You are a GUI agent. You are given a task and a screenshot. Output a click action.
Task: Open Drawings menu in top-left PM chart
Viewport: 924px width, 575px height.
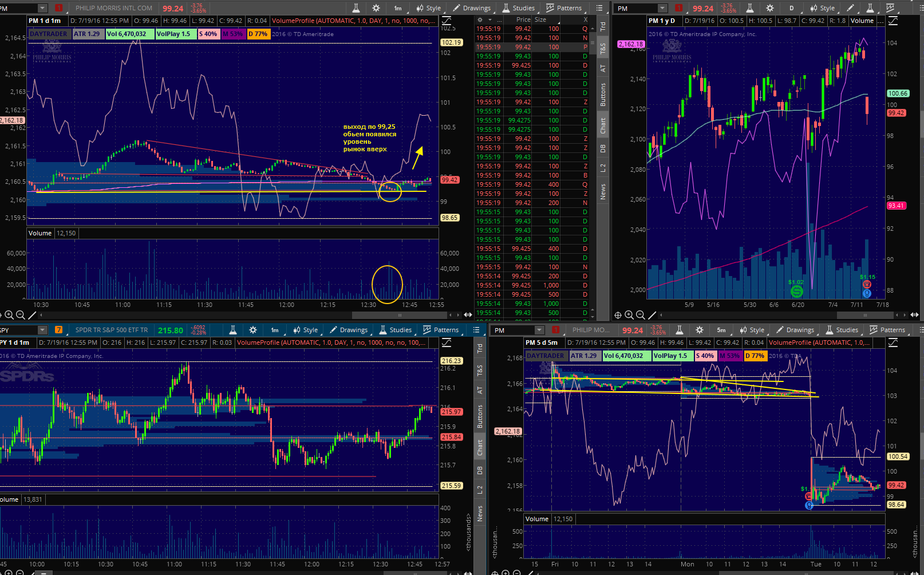[x=472, y=8]
